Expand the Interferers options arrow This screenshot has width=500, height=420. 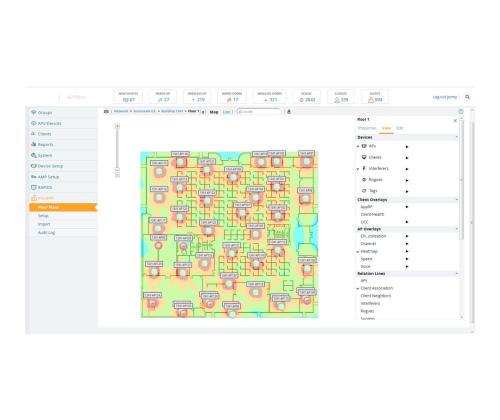pyautogui.click(x=407, y=169)
